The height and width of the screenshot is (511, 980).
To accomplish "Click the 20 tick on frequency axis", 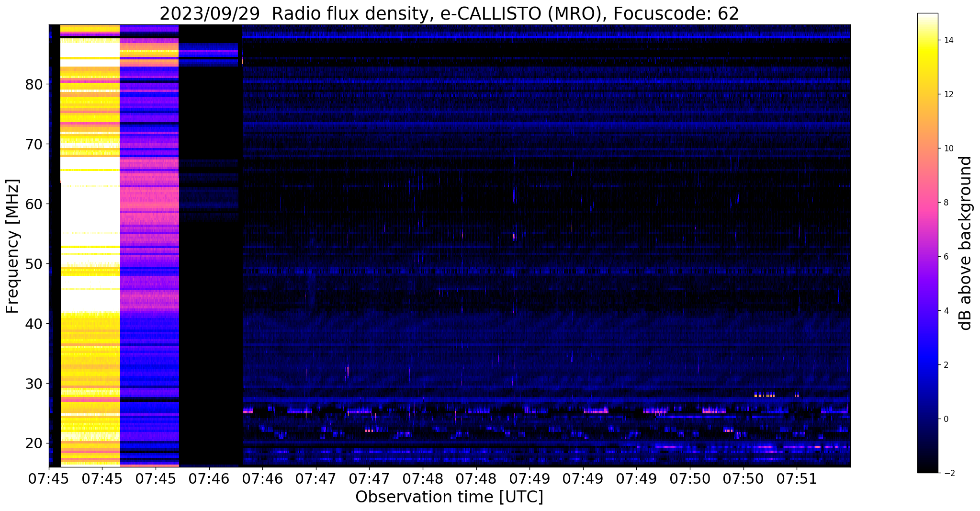I will (x=34, y=443).
